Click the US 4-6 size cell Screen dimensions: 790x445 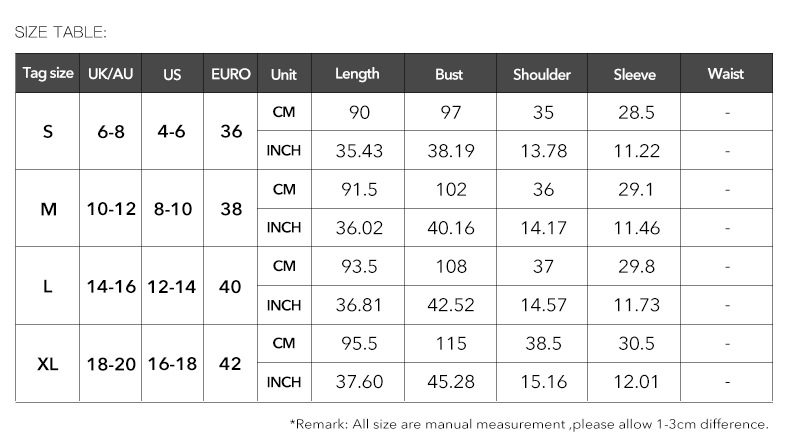(172, 132)
